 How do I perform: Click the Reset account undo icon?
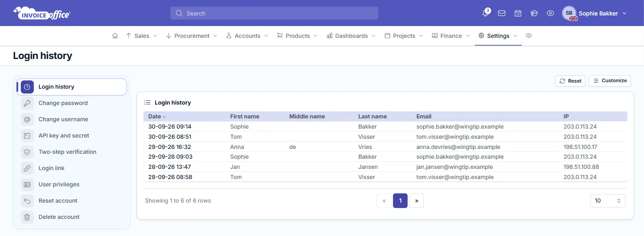click(x=27, y=201)
